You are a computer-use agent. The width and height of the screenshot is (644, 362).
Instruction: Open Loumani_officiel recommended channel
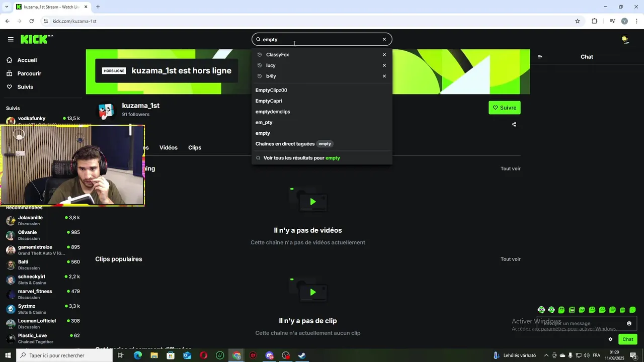(43, 324)
